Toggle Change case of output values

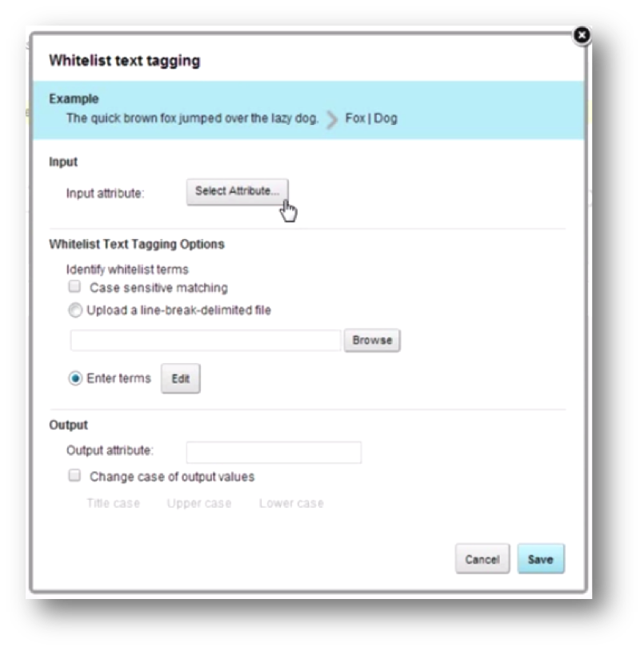[x=74, y=475]
